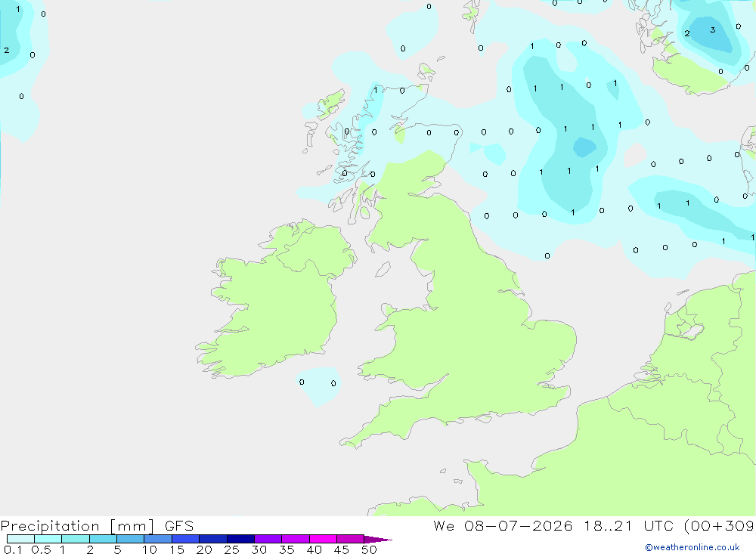This screenshot has width=756, height=554.
Task: Click the '2' value in the top-left Atlantic patch
Action: tap(7, 50)
